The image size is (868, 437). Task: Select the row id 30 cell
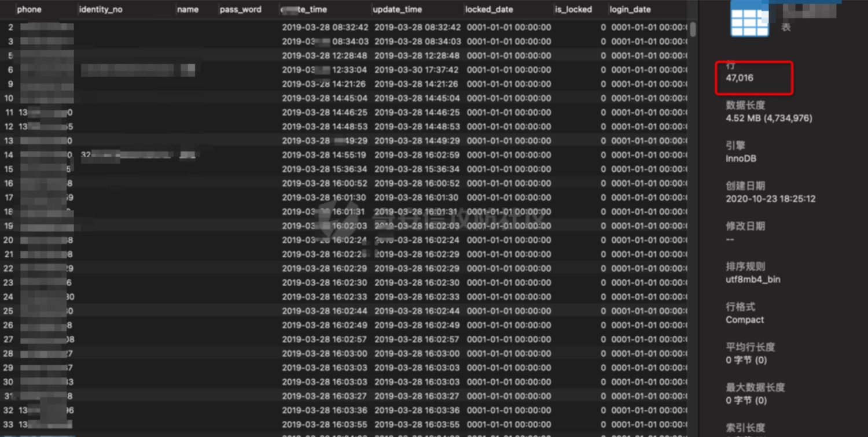(x=9, y=382)
